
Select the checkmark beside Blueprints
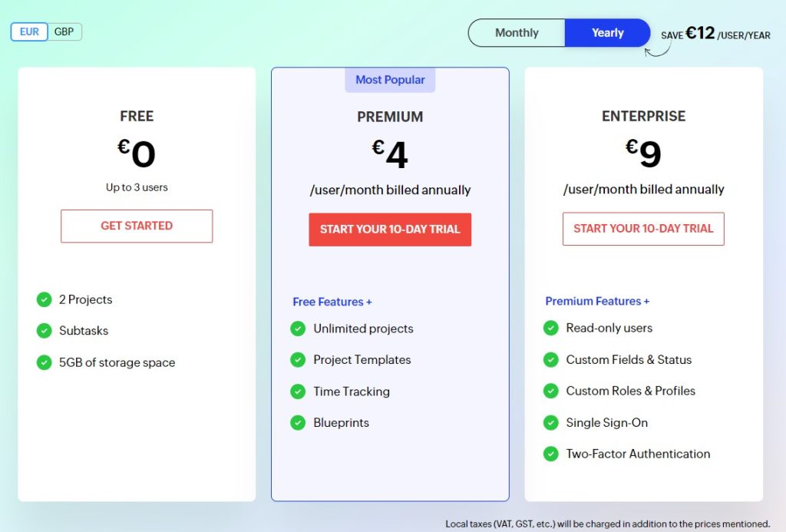298,422
